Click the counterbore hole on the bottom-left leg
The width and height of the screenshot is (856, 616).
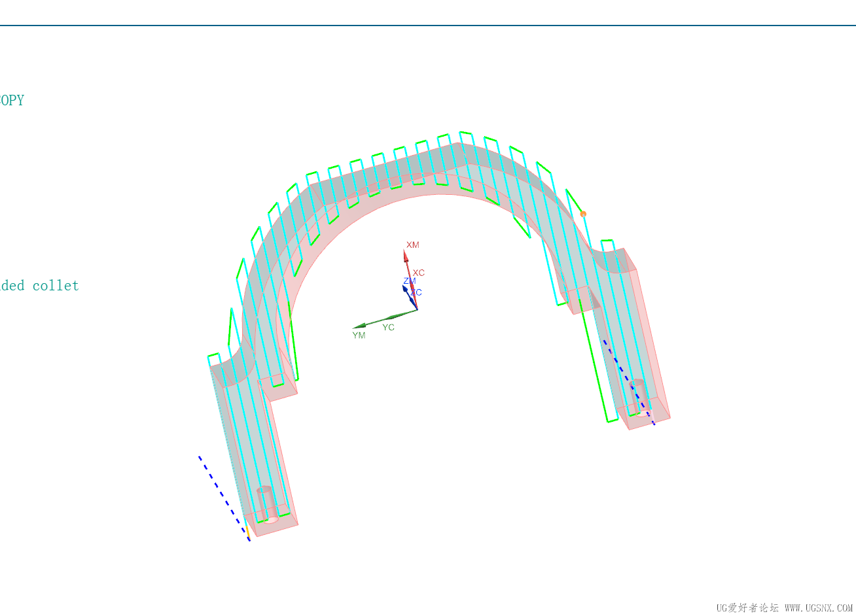(x=266, y=504)
